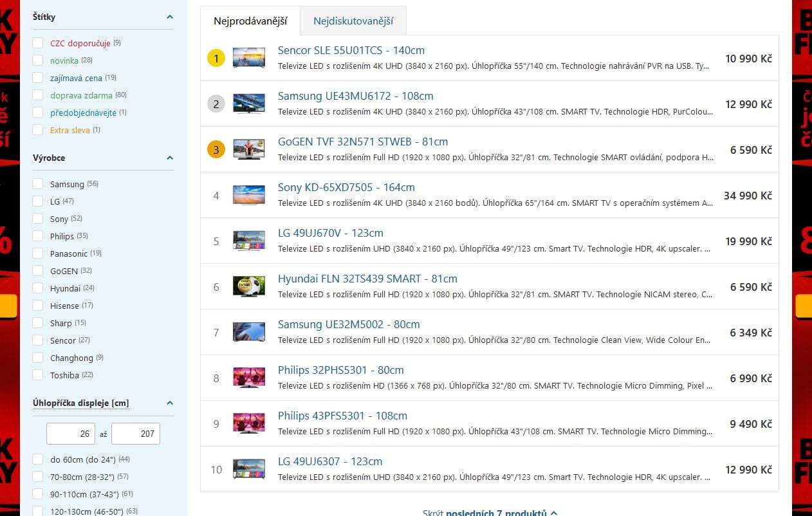Collapse the Štítky filter section
Image resolution: width=812 pixels, height=516 pixels.
click(170, 17)
